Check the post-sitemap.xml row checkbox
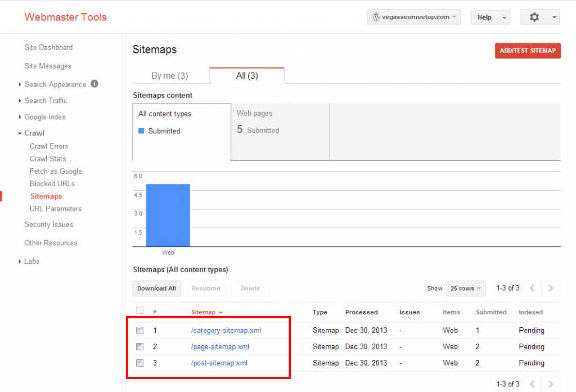The width and height of the screenshot is (576, 392). tap(139, 363)
